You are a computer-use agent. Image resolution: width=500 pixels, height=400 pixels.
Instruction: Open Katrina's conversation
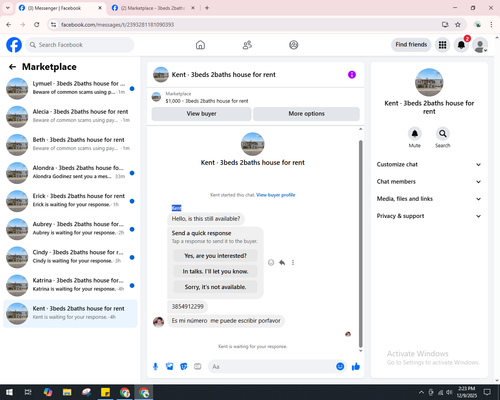70,286
